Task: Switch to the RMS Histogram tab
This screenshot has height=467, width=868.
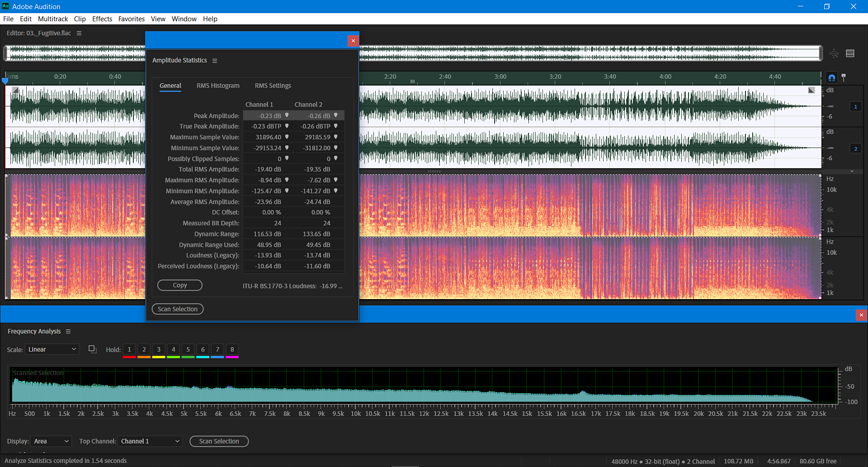Action: [x=218, y=86]
